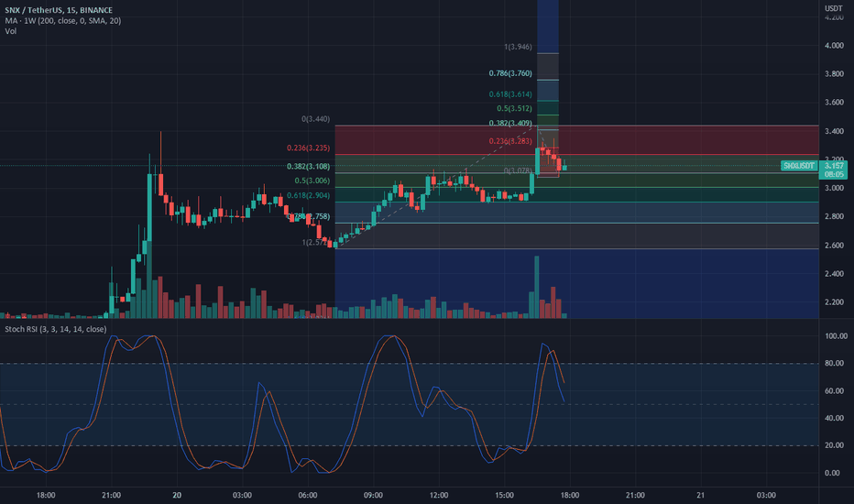Select Fib level label 0.382(3.108)
854x504 pixels.
coord(308,166)
